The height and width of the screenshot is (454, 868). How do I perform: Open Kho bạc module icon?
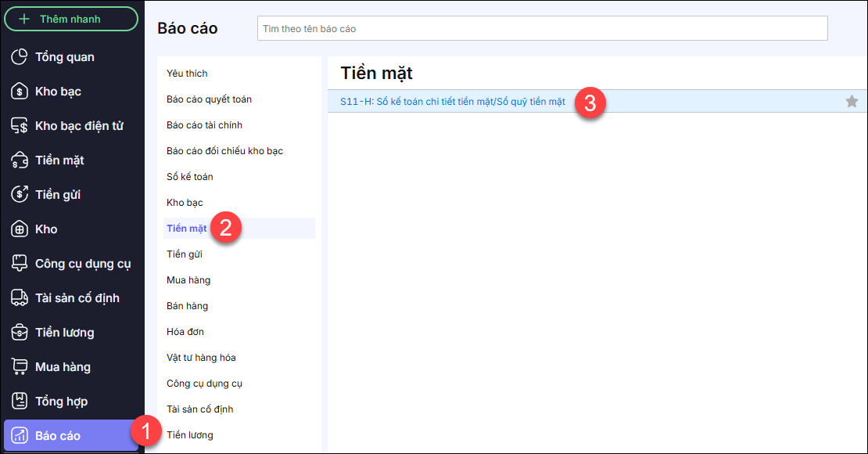coord(20,92)
